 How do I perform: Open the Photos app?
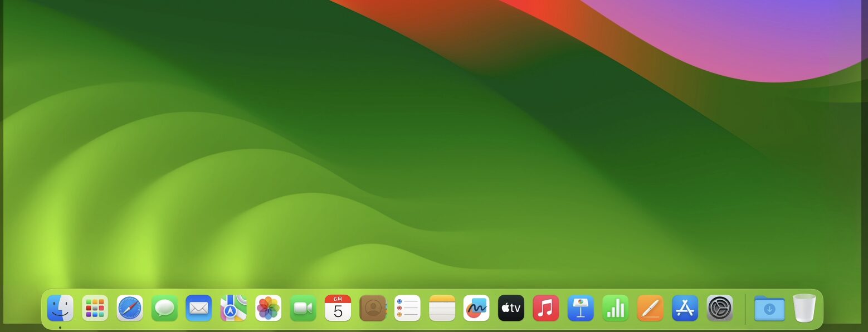click(269, 308)
